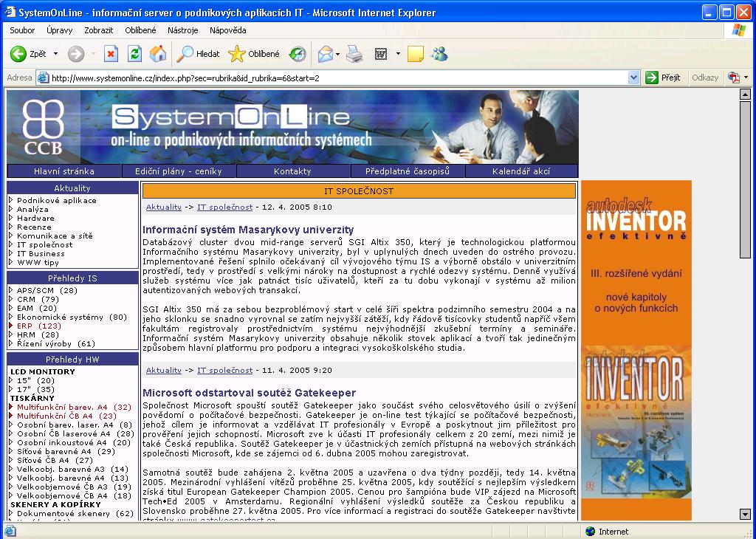
Task: Open the Dokumentové skenery (62) link
Action: coord(75,513)
